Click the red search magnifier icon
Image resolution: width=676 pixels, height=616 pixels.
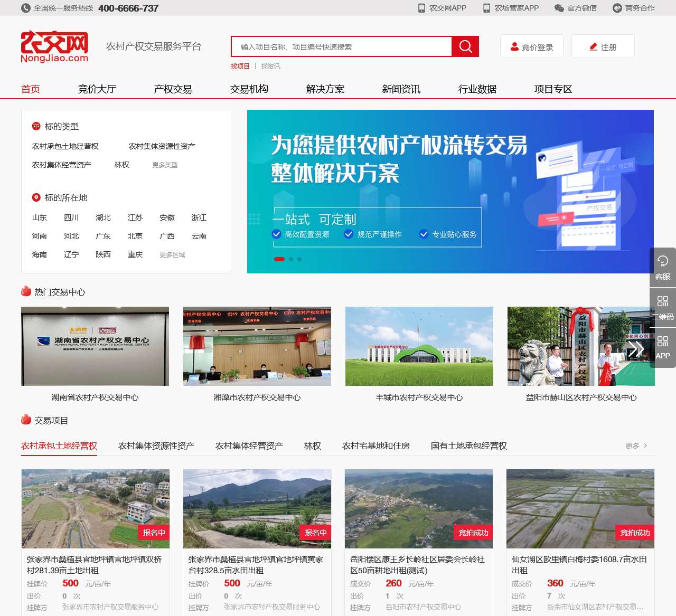(465, 46)
